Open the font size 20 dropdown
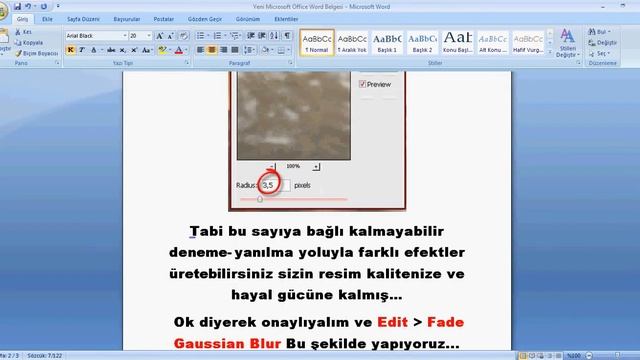The height and width of the screenshot is (360, 640). pyautogui.click(x=149, y=36)
